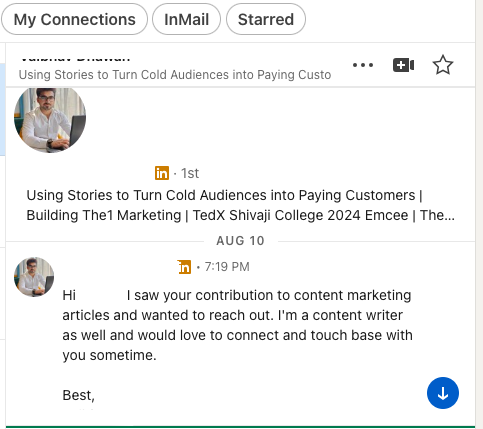Viewport: 483px width, 429px height.
Task: Jump to latest message with blue arrow
Action: [x=443, y=393]
